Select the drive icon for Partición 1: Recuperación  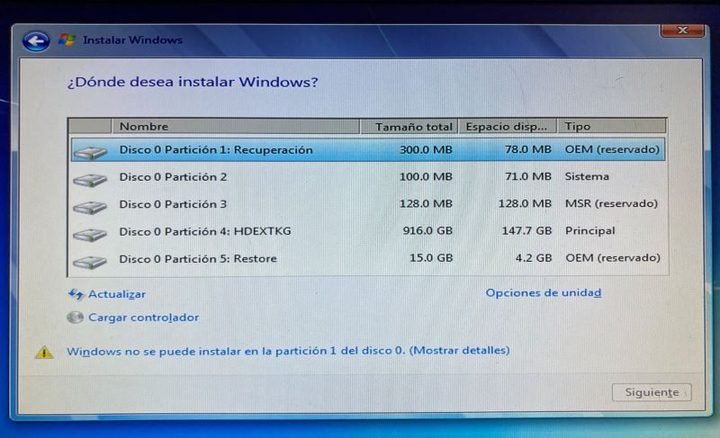click(90, 152)
